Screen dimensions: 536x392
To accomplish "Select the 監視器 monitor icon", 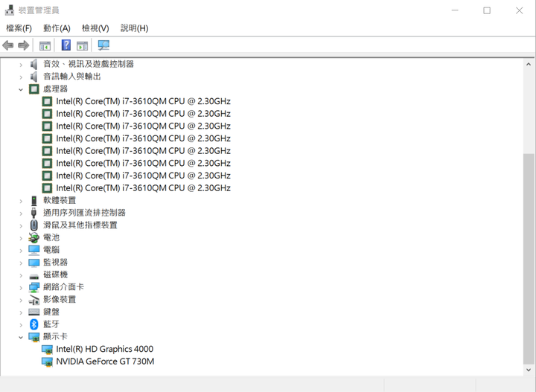I will coord(33,263).
